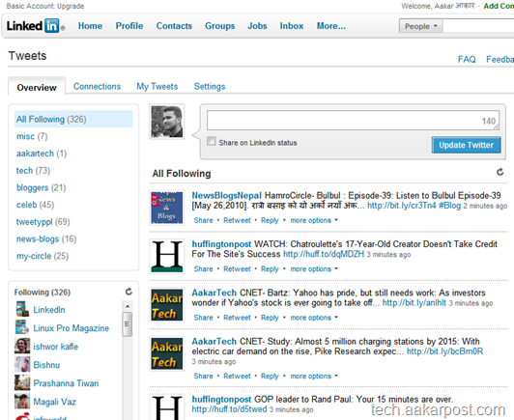
Task: Select the misc (7) list
Action: 32,136
